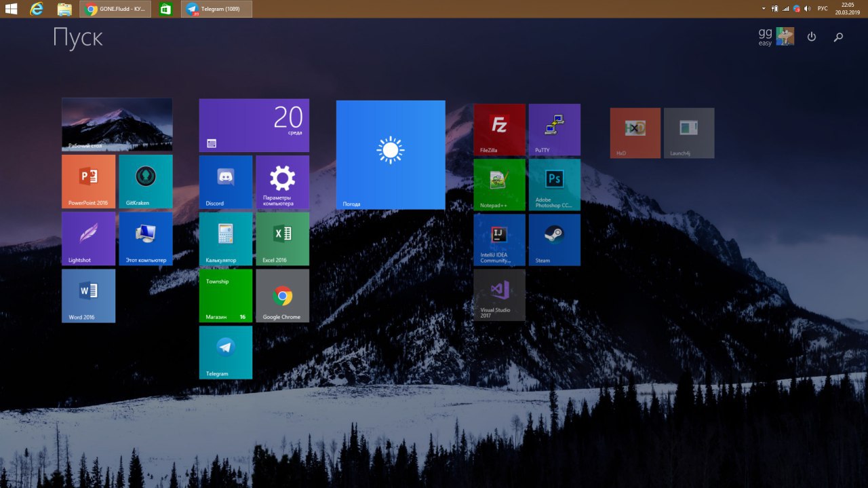
Task: Launch Google Chrome tile
Action: pyautogui.click(x=282, y=295)
